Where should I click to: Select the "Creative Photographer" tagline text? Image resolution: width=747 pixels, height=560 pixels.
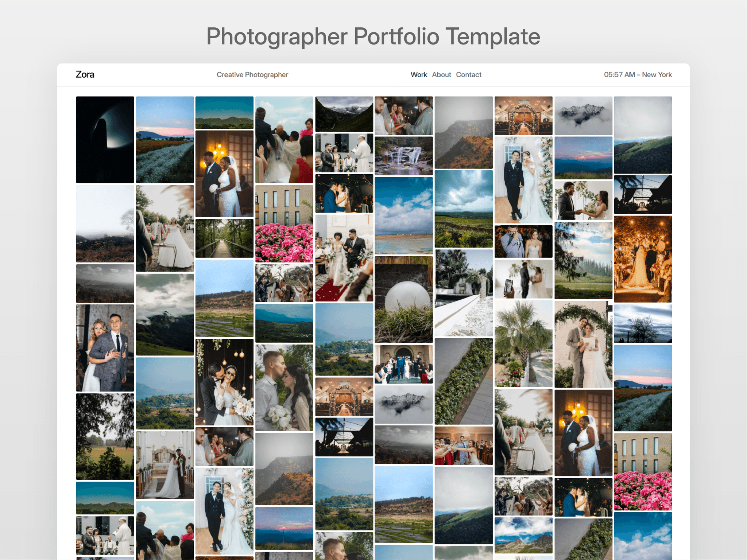point(252,75)
